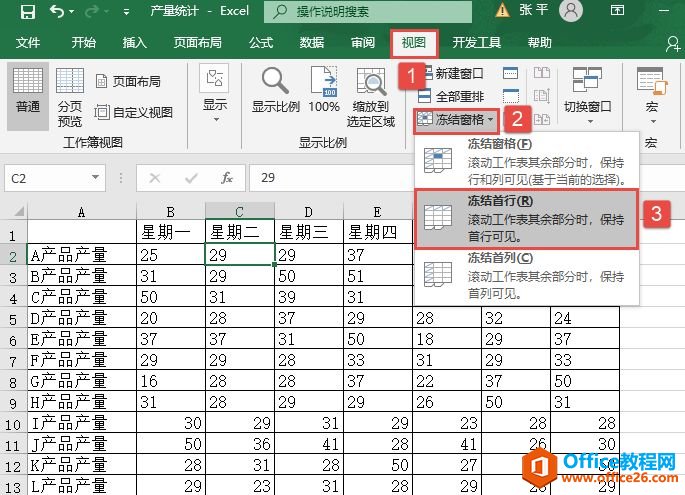Switch to the 公式 tab
The height and width of the screenshot is (495, 685).
(x=261, y=43)
